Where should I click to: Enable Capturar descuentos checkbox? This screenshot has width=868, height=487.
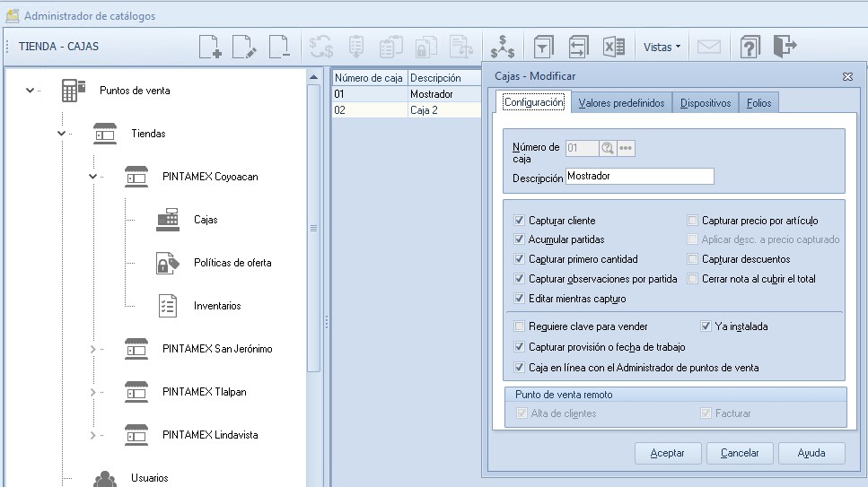[692, 259]
